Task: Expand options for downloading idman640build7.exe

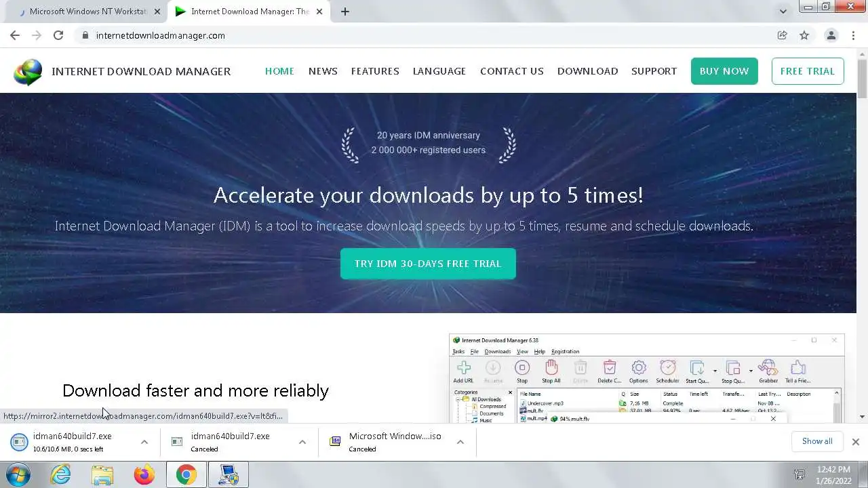Action: (x=144, y=442)
